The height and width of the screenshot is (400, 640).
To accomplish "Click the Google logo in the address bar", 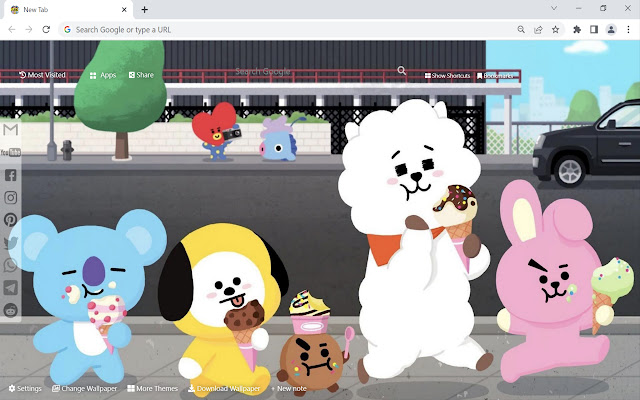I will [67, 29].
